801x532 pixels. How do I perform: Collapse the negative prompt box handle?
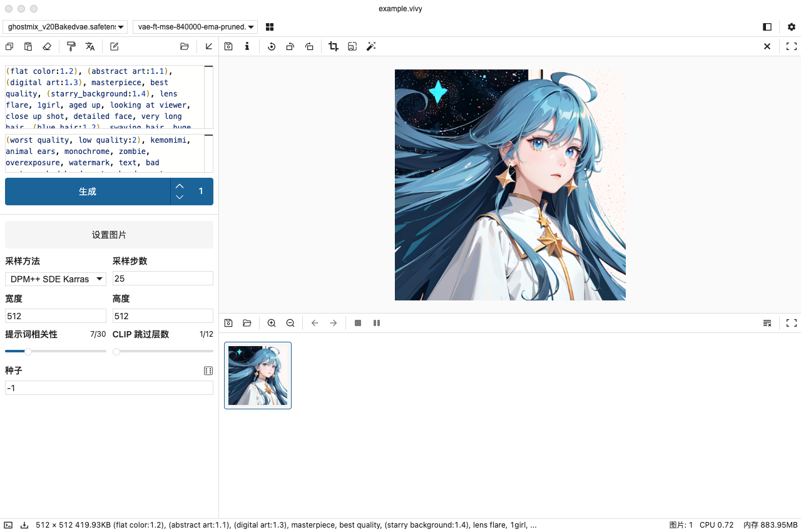pos(209,135)
